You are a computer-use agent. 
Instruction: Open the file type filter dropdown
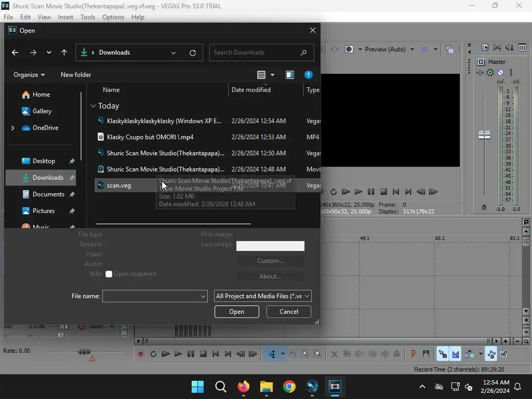tap(262, 296)
